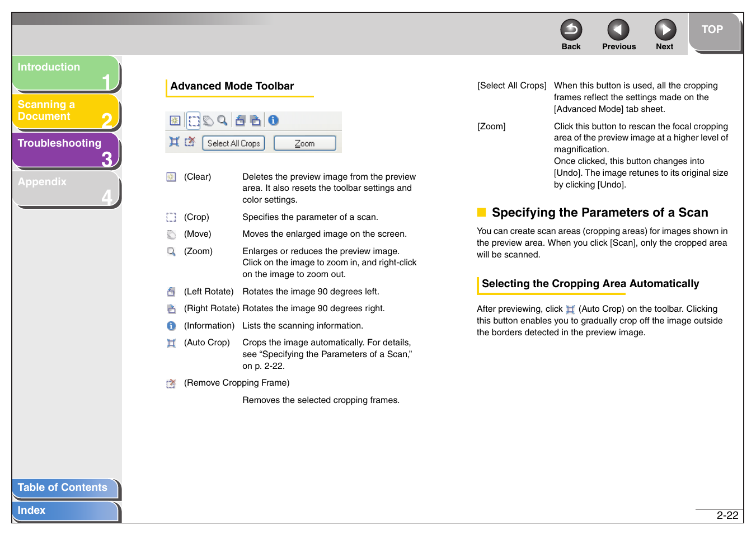This screenshot has width=756, height=534.
Task: Click the Zoom button in toolbar image
Action: 305,143
